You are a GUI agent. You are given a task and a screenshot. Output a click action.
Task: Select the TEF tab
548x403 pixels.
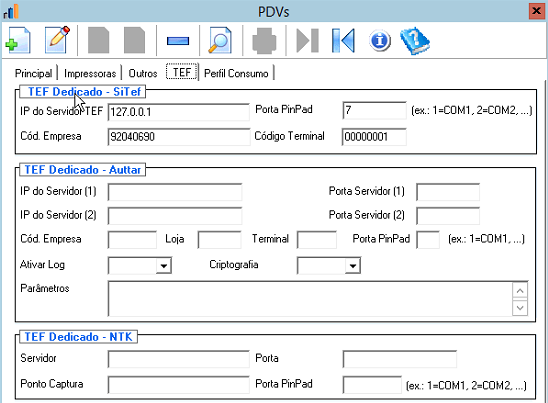pyautogui.click(x=182, y=72)
